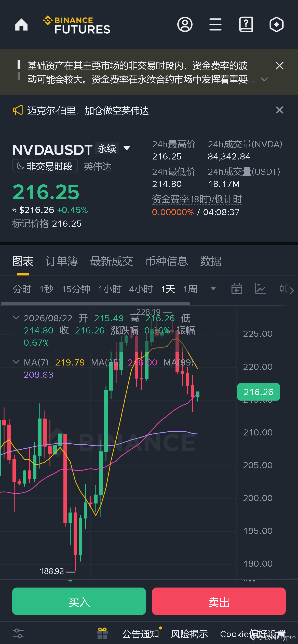Click the 188.92 low price marker

[x=52, y=571]
